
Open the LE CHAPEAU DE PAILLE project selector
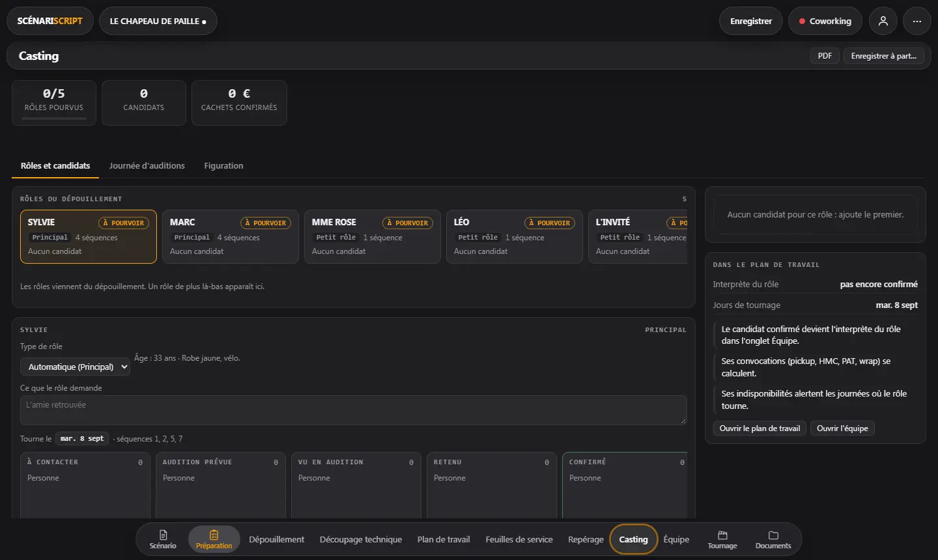(158, 21)
